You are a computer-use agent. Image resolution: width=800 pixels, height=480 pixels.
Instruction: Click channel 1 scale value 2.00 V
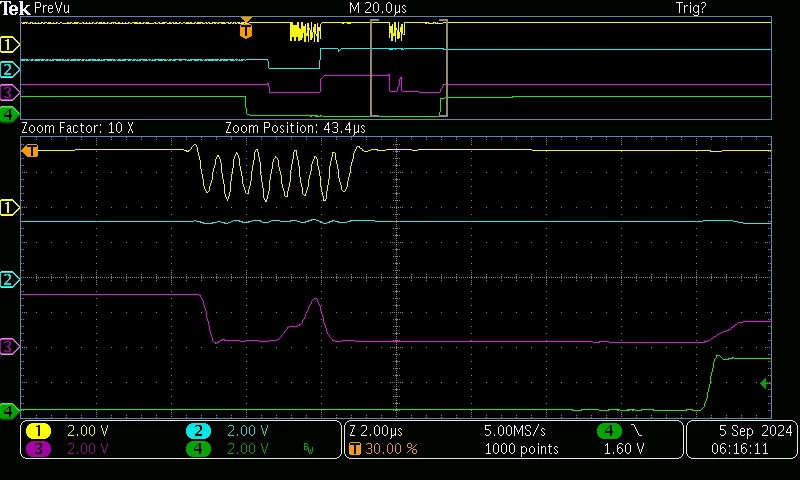click(88, 431)
